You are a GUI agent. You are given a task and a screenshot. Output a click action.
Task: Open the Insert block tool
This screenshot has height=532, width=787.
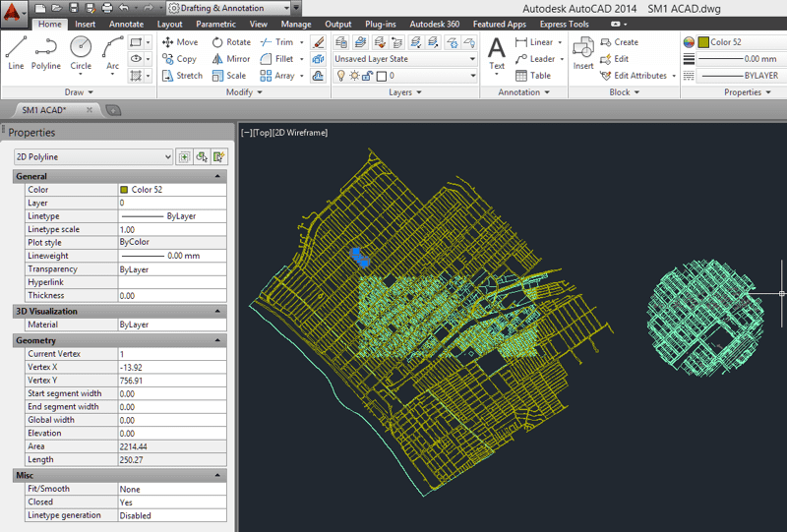click(583, 53)
